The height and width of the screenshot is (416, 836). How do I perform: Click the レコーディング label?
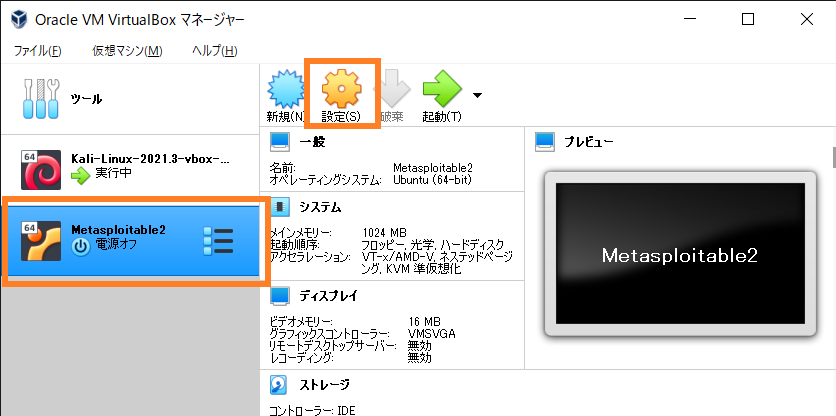point(301,358)
